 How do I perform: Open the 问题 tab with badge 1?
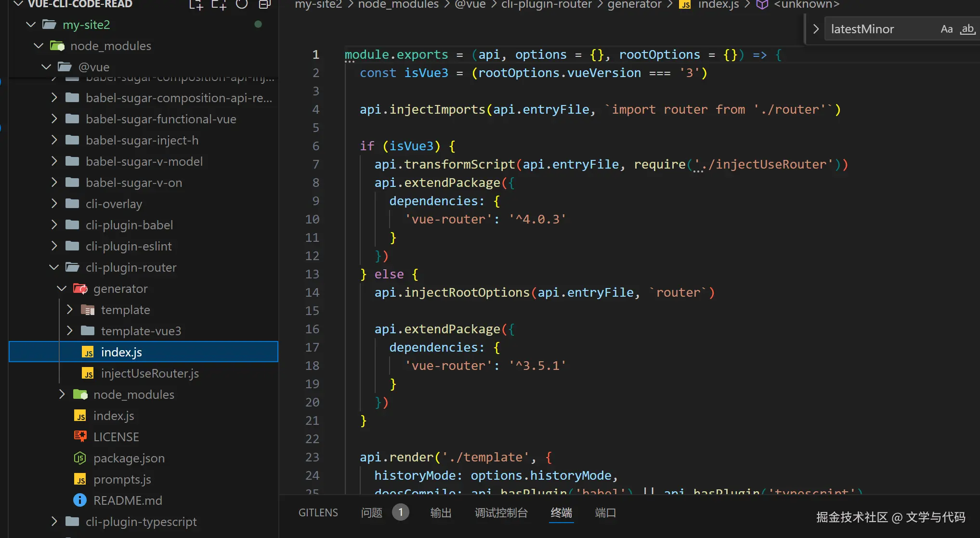pos(372,513)
